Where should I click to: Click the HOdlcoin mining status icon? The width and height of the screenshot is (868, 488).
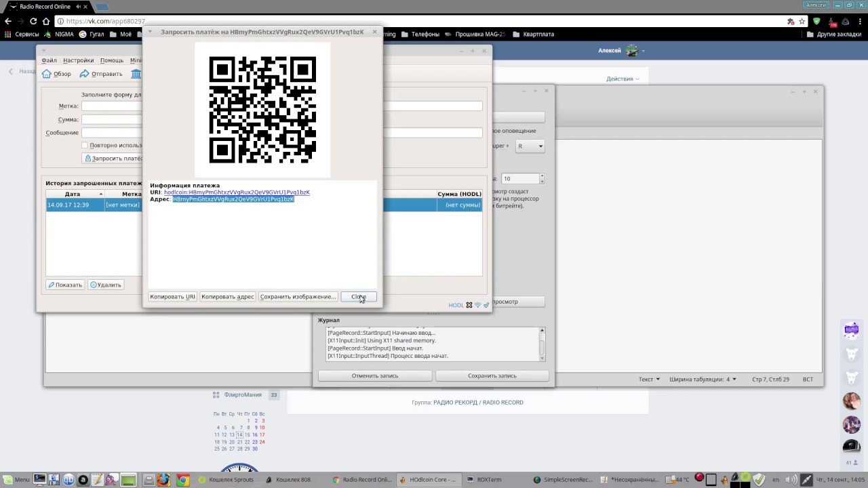click(469, 305)
